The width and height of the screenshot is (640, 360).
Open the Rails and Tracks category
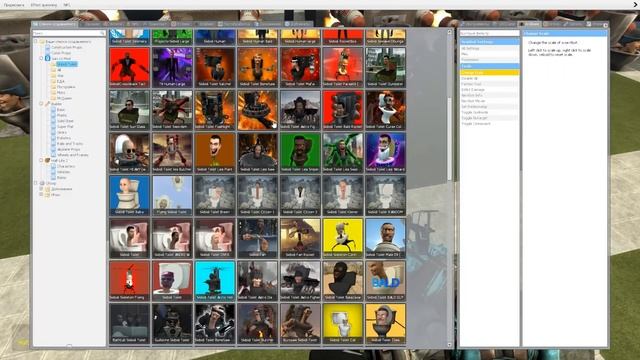pos(70,144)
